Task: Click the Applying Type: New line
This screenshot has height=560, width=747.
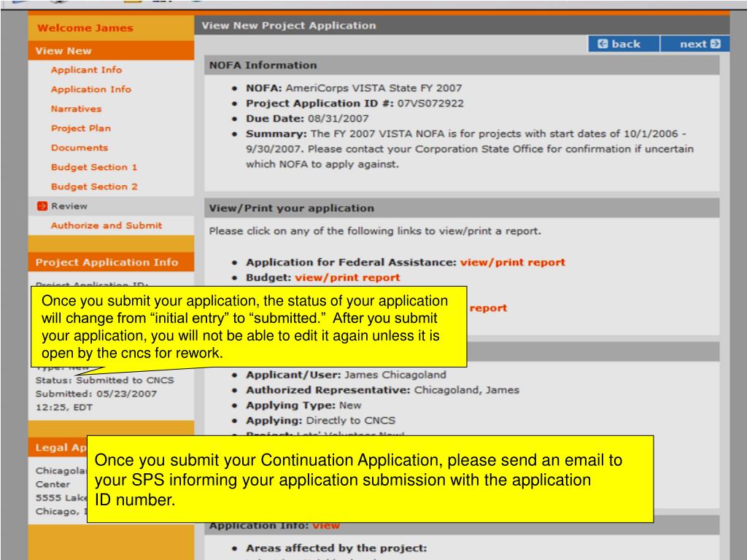Action: pos(303,405)
